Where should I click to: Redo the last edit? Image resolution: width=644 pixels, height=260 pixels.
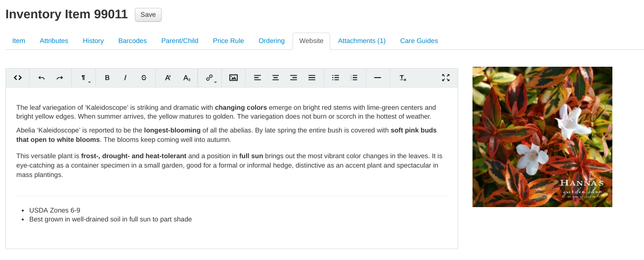60,78
